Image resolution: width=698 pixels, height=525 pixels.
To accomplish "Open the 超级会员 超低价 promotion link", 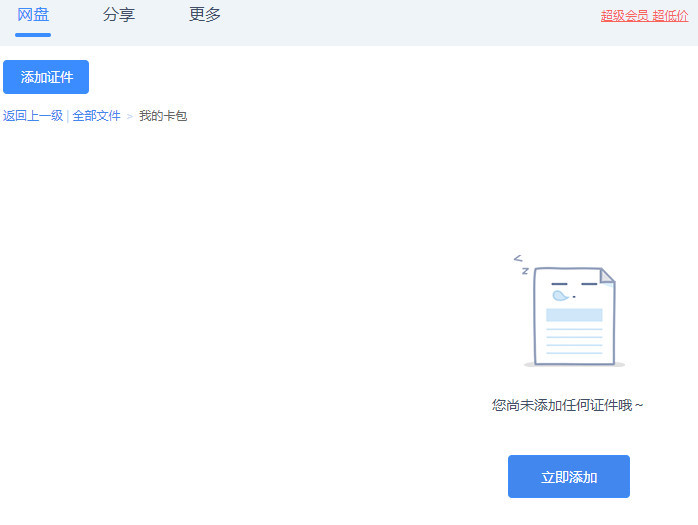I will point(644,16).
